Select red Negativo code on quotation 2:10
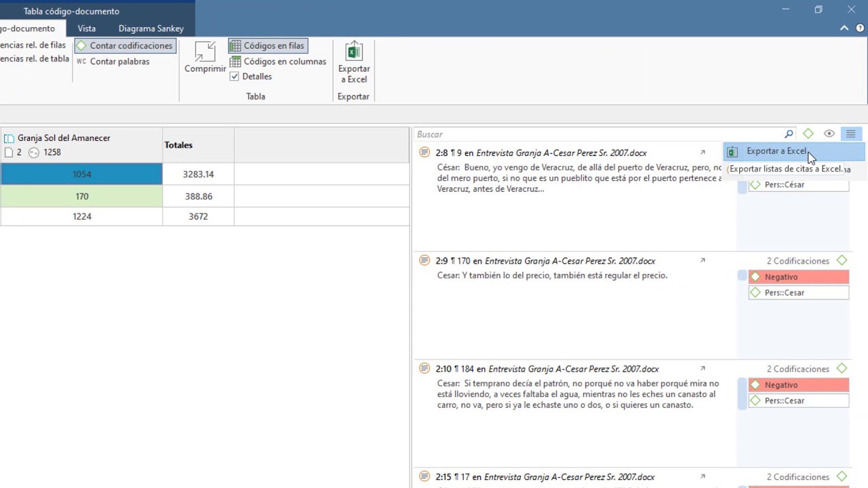Image resolution: width=868 pixels, height=488 pixels. 798,385
